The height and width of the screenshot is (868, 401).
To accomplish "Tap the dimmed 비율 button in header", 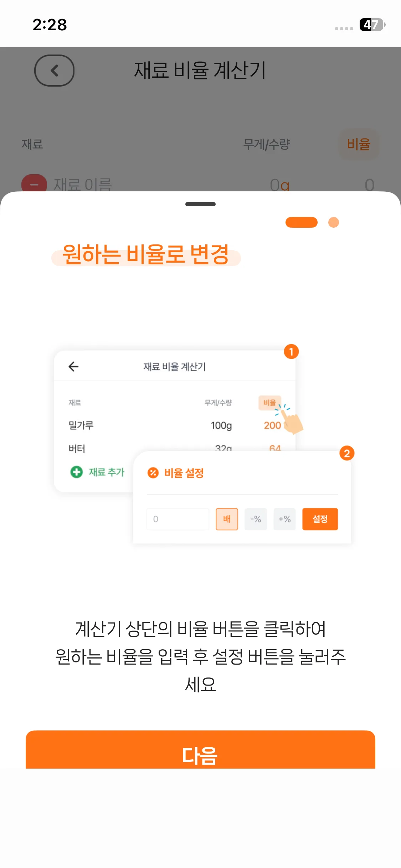I will (359, 144).
